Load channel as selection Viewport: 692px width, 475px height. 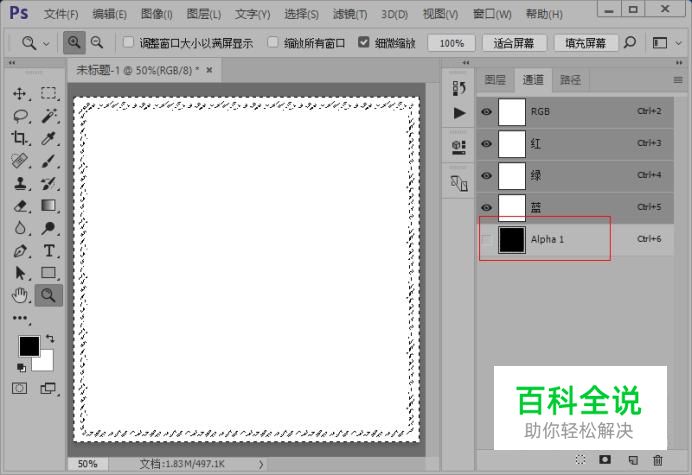click(580, 460)
